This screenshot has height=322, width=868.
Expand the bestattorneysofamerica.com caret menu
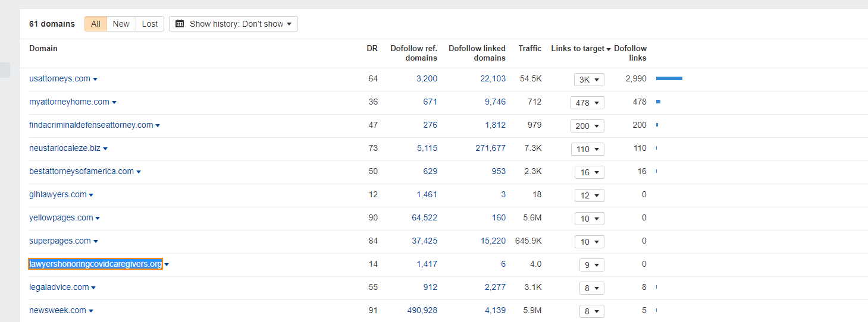[x=139, y=172]
